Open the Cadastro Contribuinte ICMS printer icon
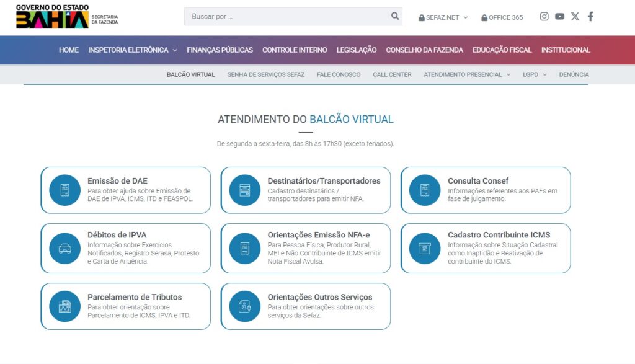635x364 pixels. coord(424,249)
